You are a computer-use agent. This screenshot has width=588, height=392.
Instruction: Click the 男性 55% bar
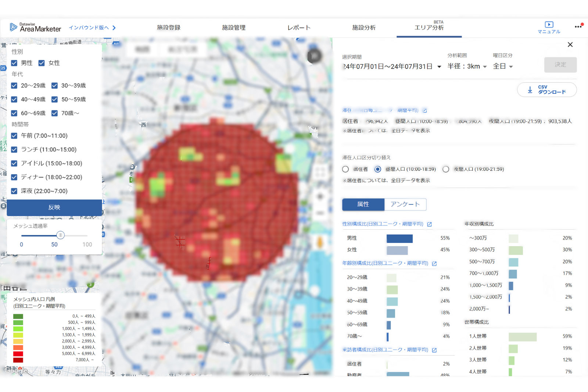pos(399,239)
